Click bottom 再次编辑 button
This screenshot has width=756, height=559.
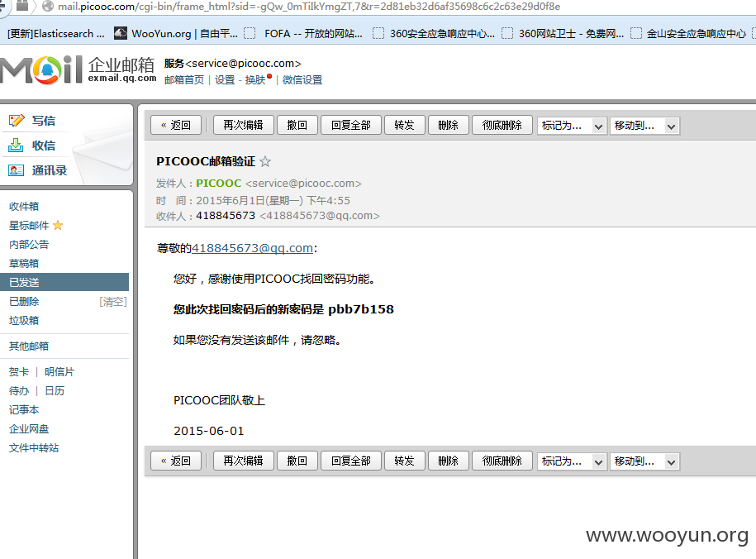tap(243, 461)
